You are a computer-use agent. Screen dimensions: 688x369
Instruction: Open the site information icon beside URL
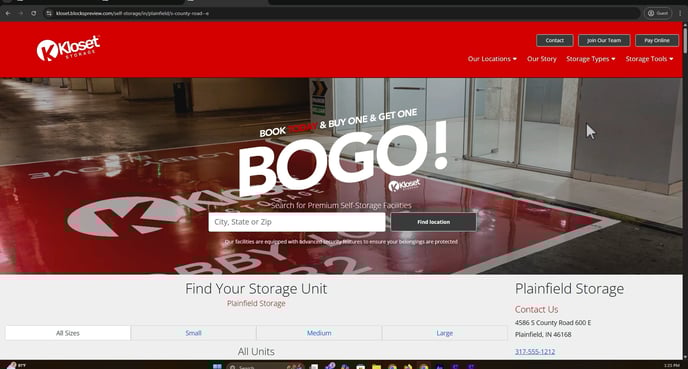pyautogui.click(x=49, y=13)
